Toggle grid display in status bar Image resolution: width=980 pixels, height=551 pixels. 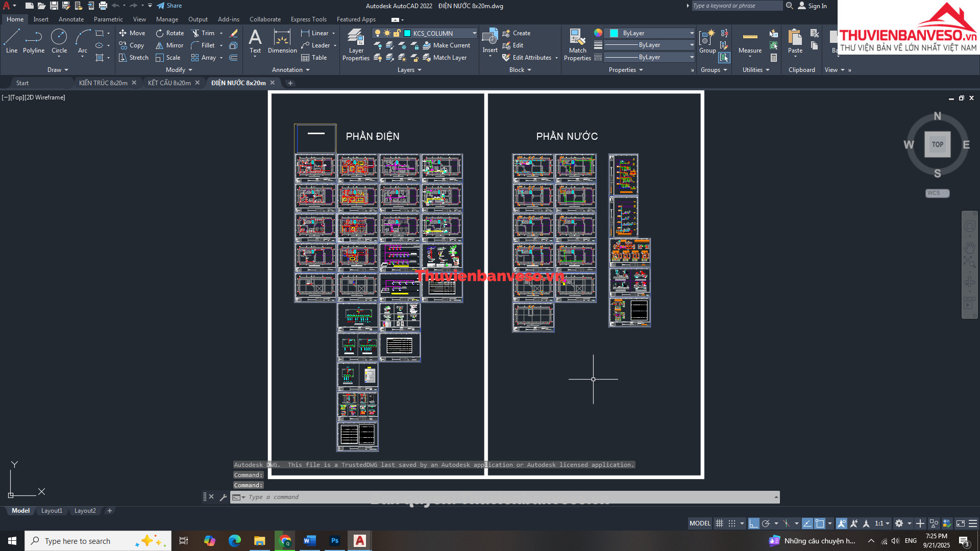719,523
